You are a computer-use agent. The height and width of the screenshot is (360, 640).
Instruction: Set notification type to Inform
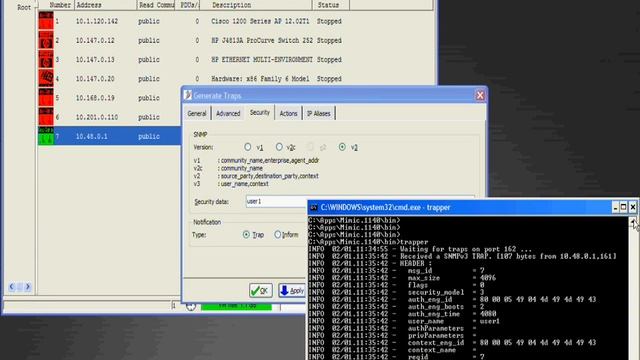tap(278, 234)
